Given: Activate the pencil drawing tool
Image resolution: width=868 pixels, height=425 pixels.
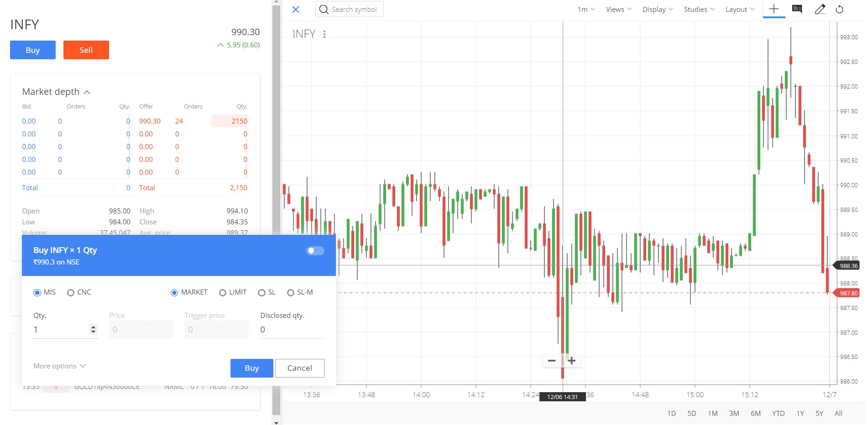Looking at the screenshot, I should coord(820,9).
